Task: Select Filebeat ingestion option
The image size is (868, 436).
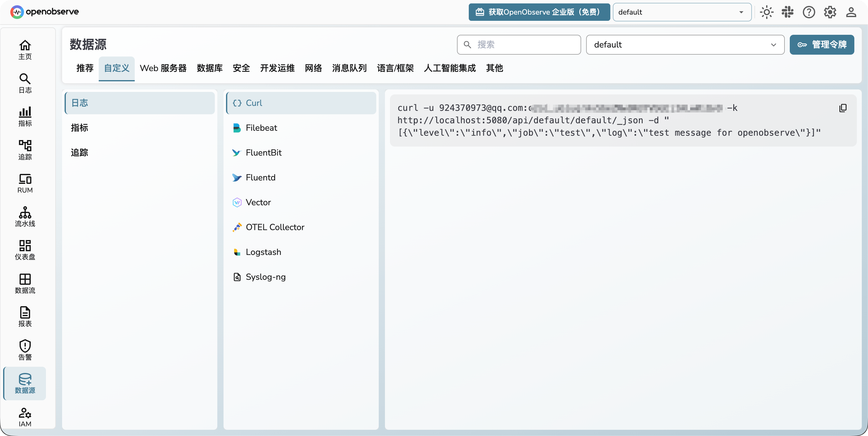Action: pos(301,128)
